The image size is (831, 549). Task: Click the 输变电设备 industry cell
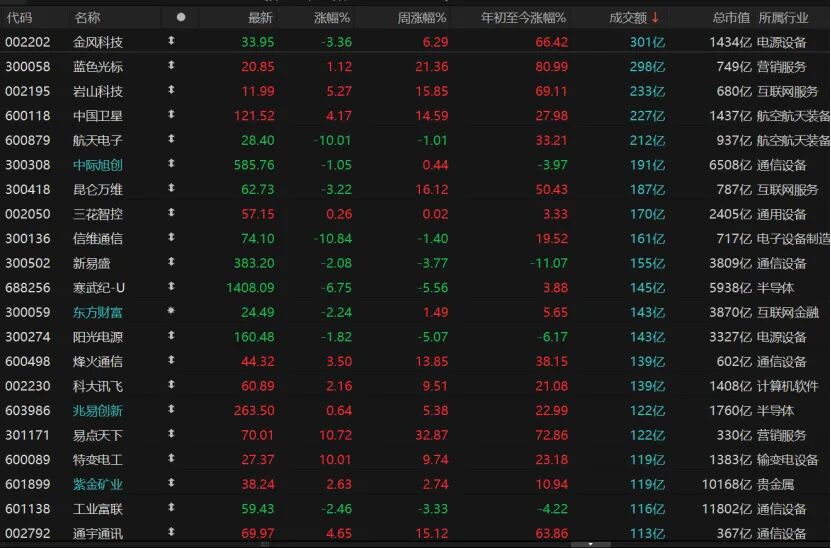[x=788, y=460]
